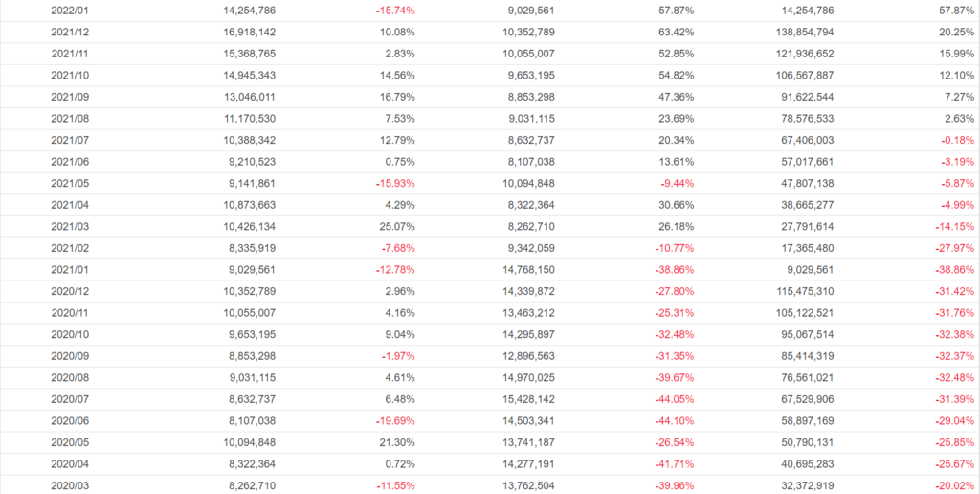Click the 2020/12 date cell

pos(70,291)
